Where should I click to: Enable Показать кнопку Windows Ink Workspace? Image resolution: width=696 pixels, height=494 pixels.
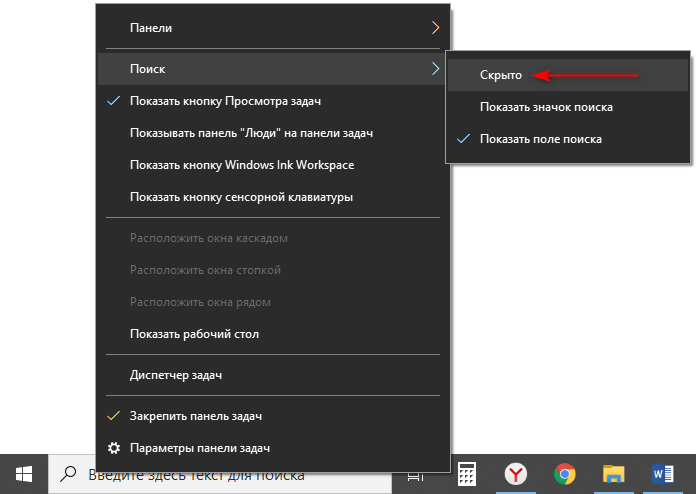pyautogui.click(x=273, y=165)
